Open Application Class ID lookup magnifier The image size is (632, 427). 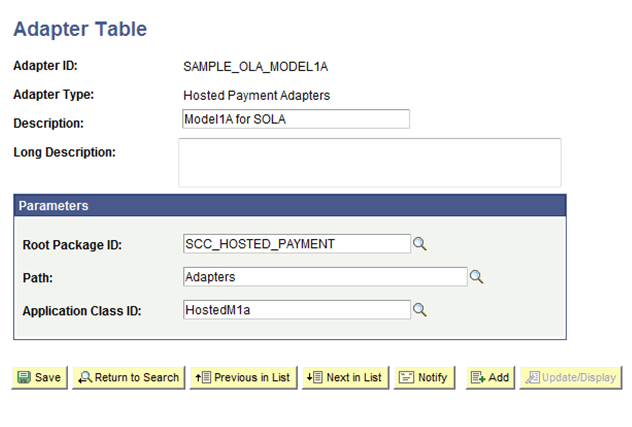tap(420, 310)
